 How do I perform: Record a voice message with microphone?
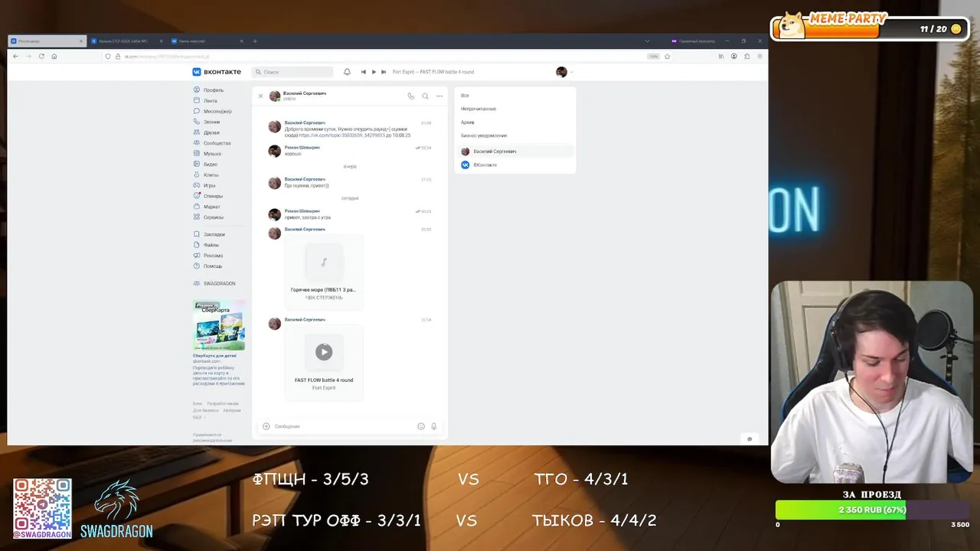pyautogui.click(x=434, y=426)
